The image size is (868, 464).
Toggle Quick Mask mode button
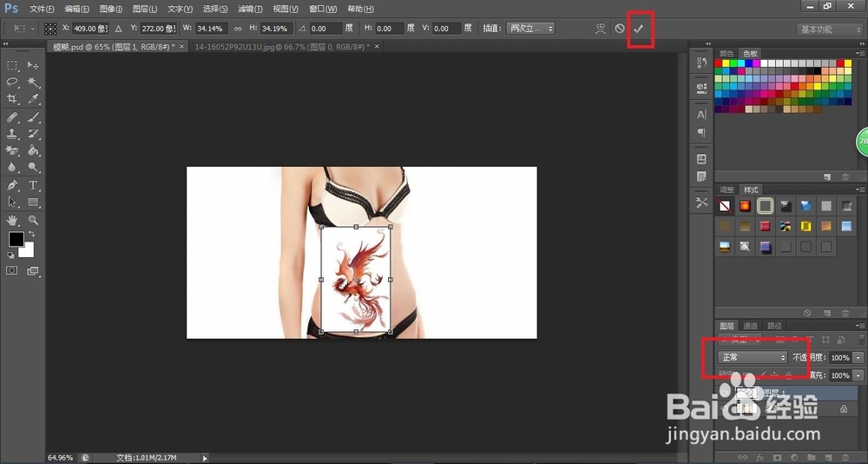(x=12, y=270)
